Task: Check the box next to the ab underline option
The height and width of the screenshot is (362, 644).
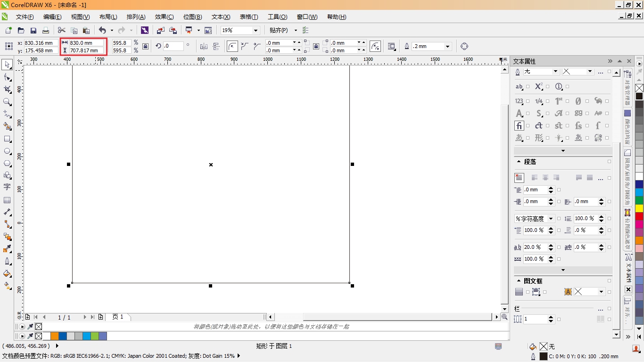Action: (528, 87)
